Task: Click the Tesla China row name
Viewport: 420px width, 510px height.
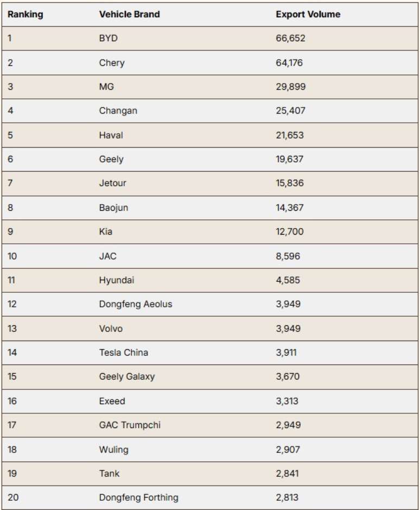Action: pos(124,352)
